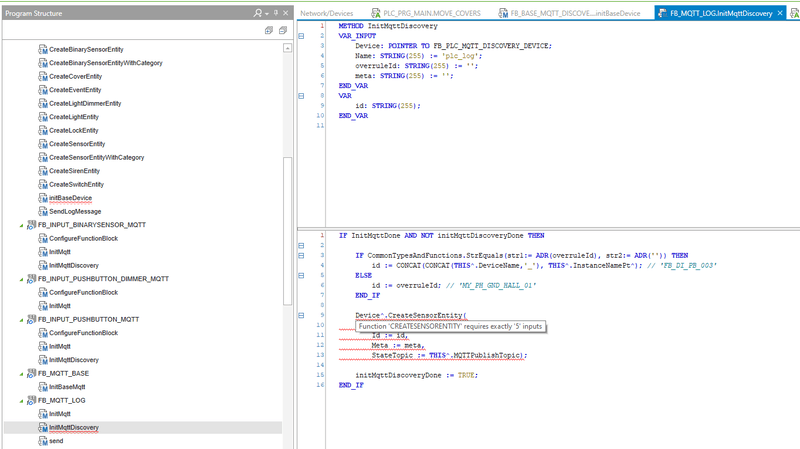The height and width of the screenshot is (449, 800).
Task: Close the FB_MQTT_LOG.InitMqttDiscovery tab
Action: click(x=780, y=13)
